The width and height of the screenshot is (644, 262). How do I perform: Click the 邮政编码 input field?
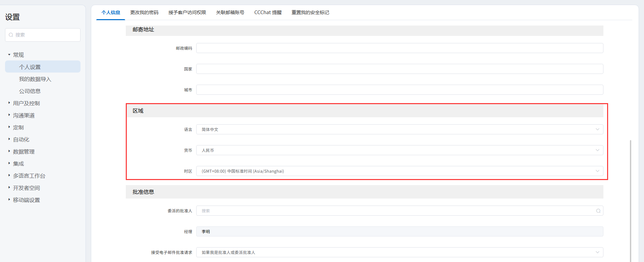click(399, 48)
